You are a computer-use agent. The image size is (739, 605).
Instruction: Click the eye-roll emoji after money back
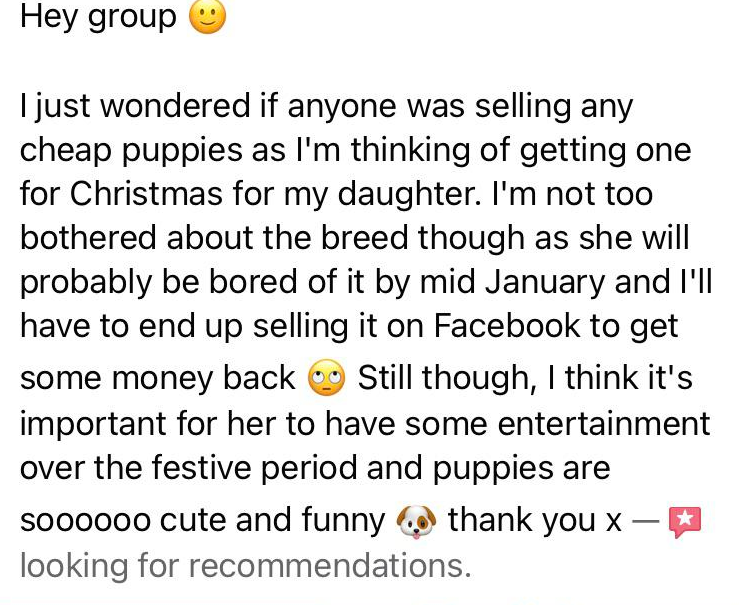pyautogui.click(x=328, y=381)
